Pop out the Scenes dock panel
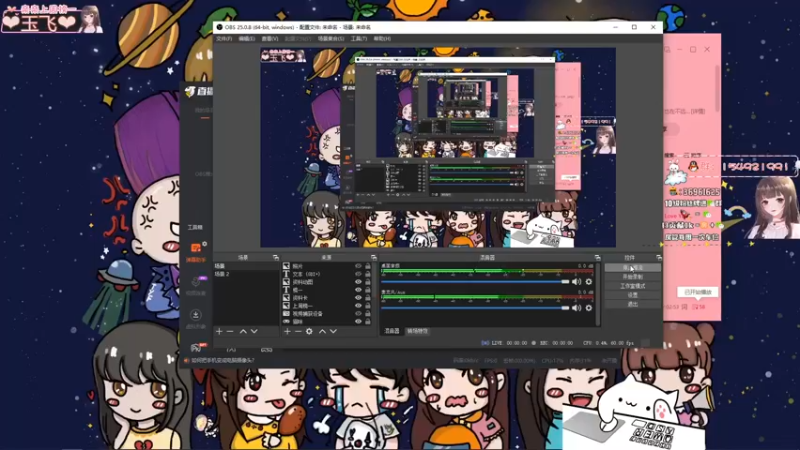 coord(276,258)
